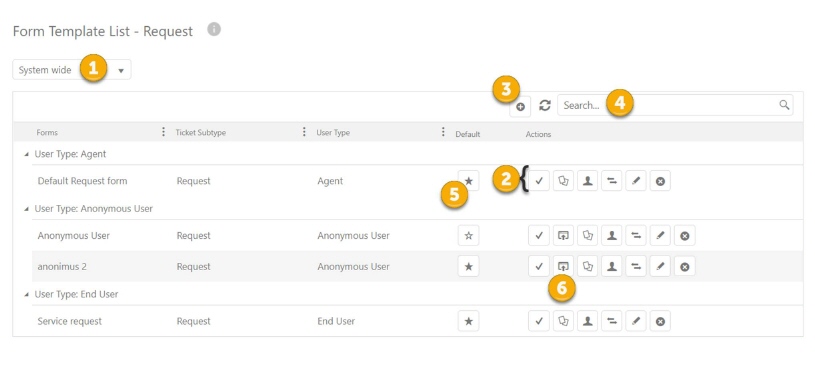
Task: Select the Service request form name
Action: pos(69,321)
